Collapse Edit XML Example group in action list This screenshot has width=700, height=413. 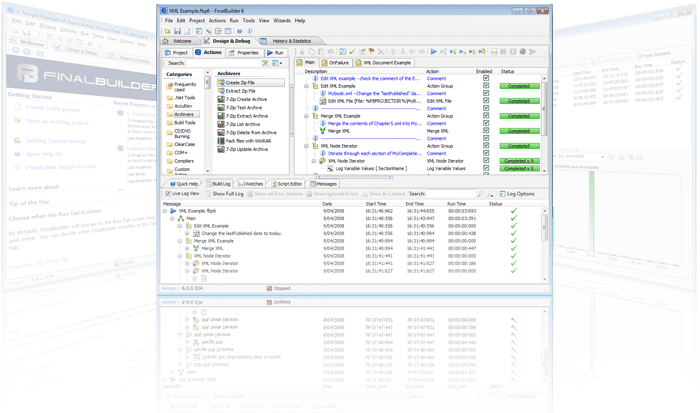307,86
